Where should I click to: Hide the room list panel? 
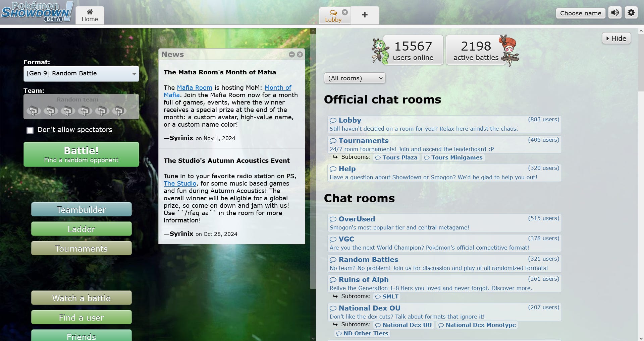tap(616, 38)
